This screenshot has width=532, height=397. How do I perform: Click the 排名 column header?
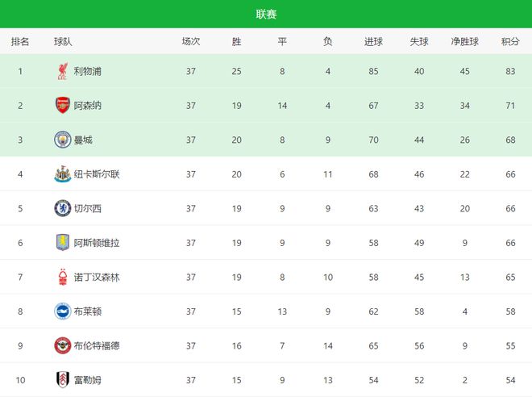point(20,42)
